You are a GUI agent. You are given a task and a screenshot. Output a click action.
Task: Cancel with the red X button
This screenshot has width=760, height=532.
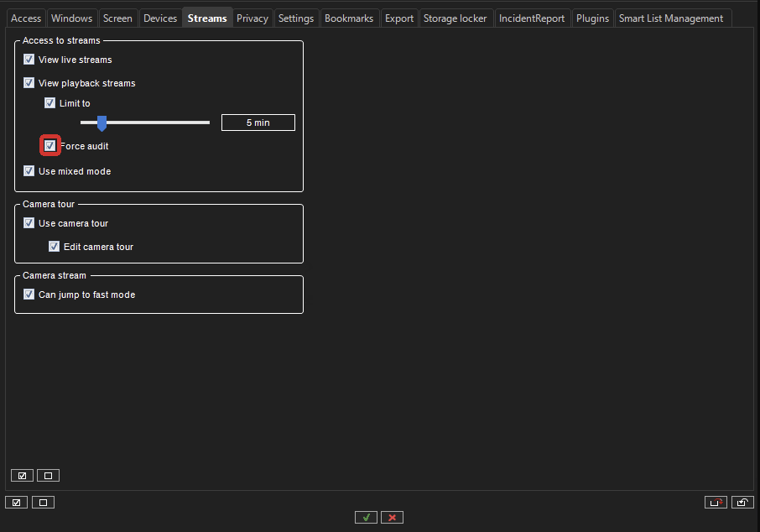click(x=392, y=518)
